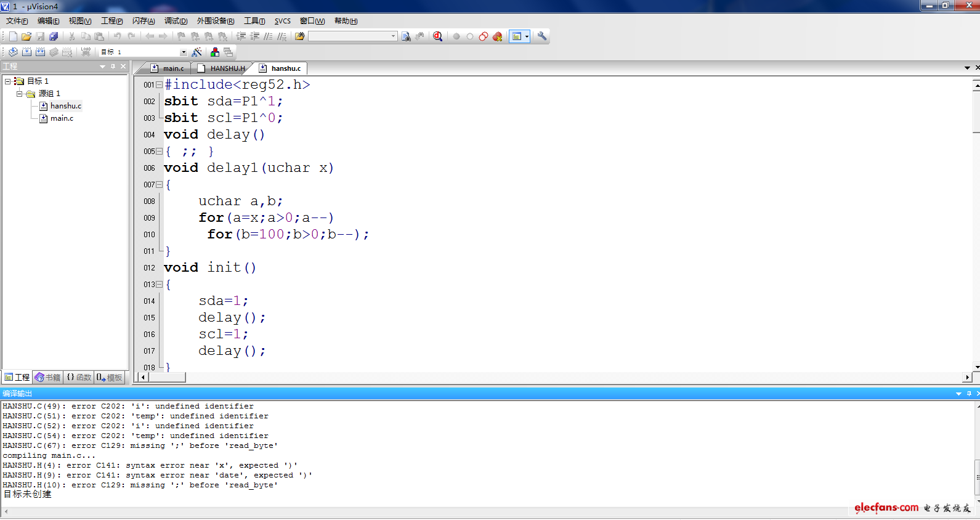Collapse the 目标 1 tree node

7,81
